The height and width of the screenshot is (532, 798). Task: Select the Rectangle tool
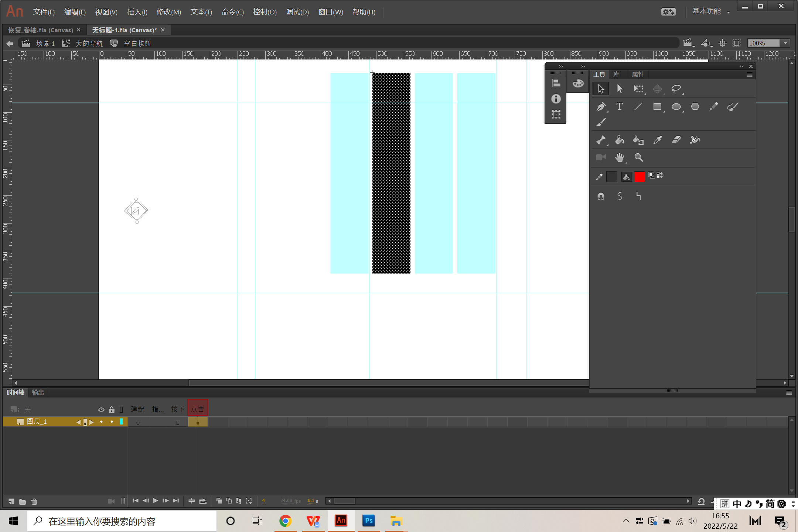coord(657,107)
